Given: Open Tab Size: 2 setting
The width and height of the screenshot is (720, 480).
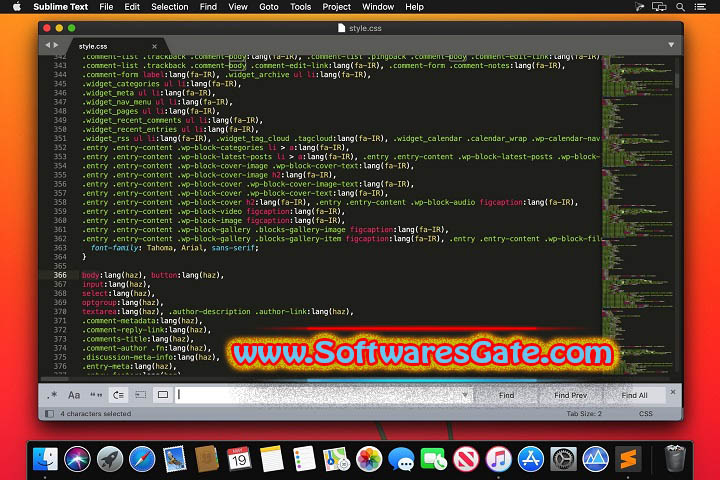Looking at the screenshot, I should click(584, 413).
